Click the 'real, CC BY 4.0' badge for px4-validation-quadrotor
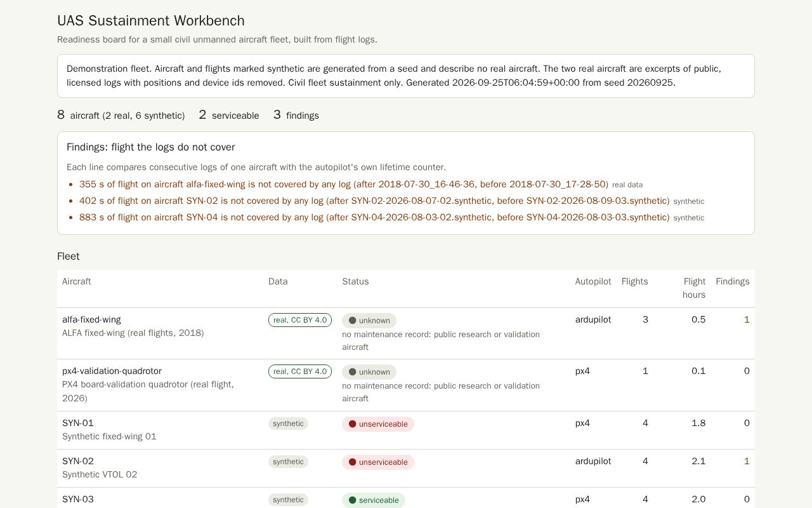Image resolution: width=812 pixels, height=508 pixels. [300, 371]
